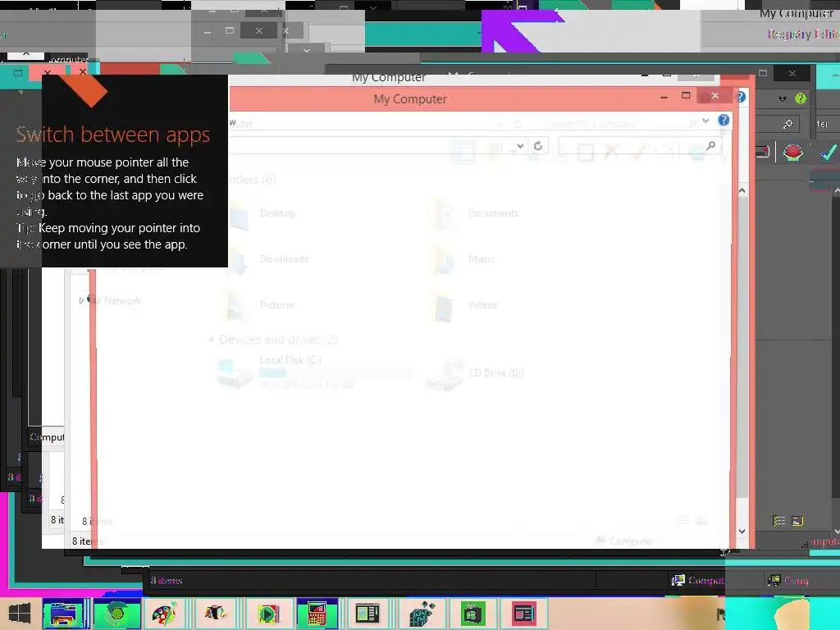Collapse the ribbon with the chevron beside Help

point(705,121)
